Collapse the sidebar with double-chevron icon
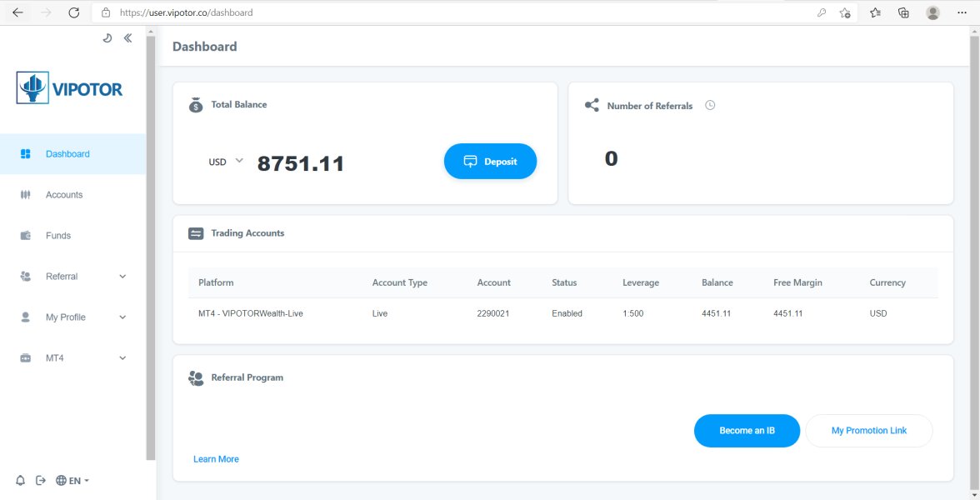 tap(127, 38)
